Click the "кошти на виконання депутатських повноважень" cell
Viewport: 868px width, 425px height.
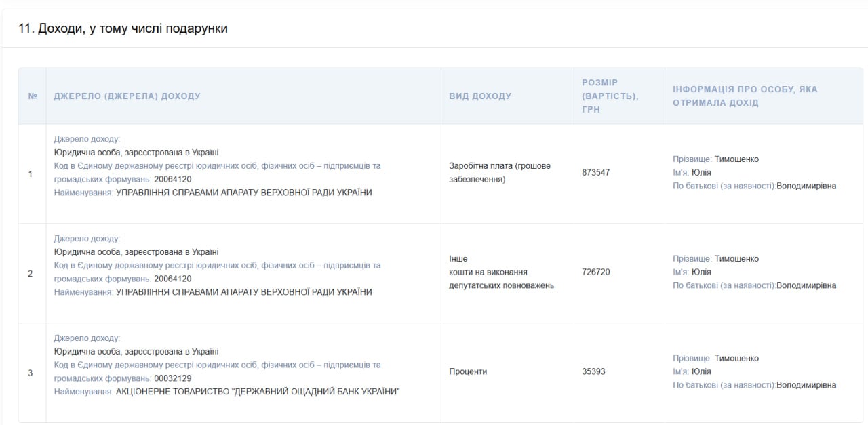[501, 279]
